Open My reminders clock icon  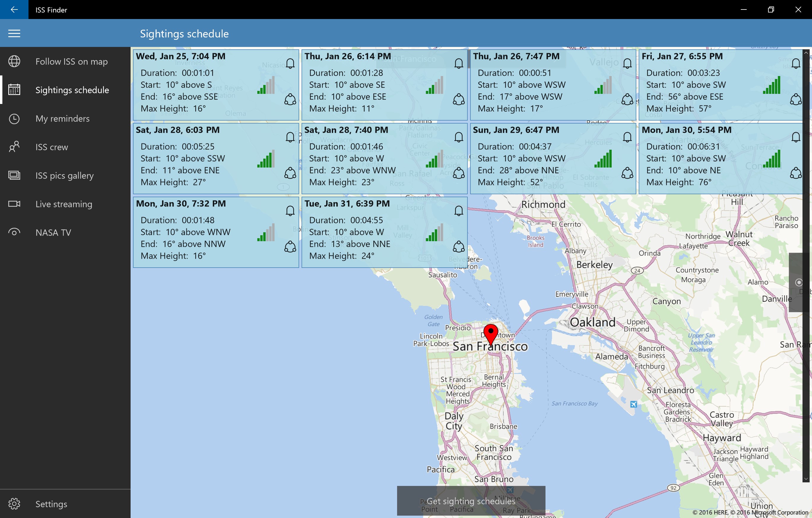click(x=14, y=119)
